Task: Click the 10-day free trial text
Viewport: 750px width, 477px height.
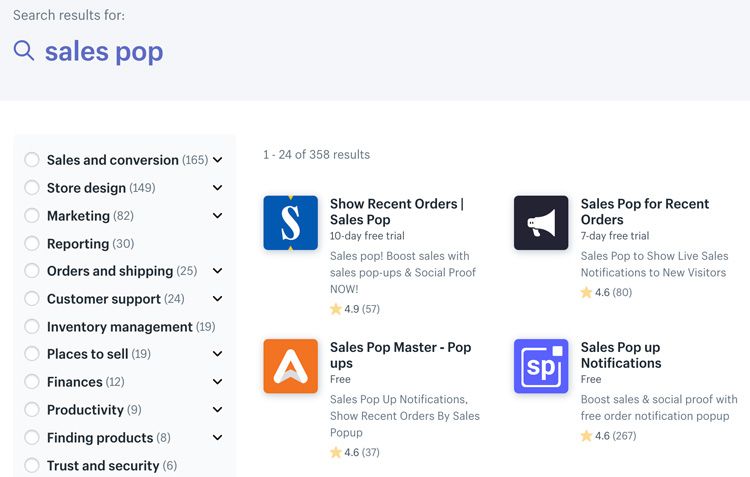Action: (x=367, y=235)
